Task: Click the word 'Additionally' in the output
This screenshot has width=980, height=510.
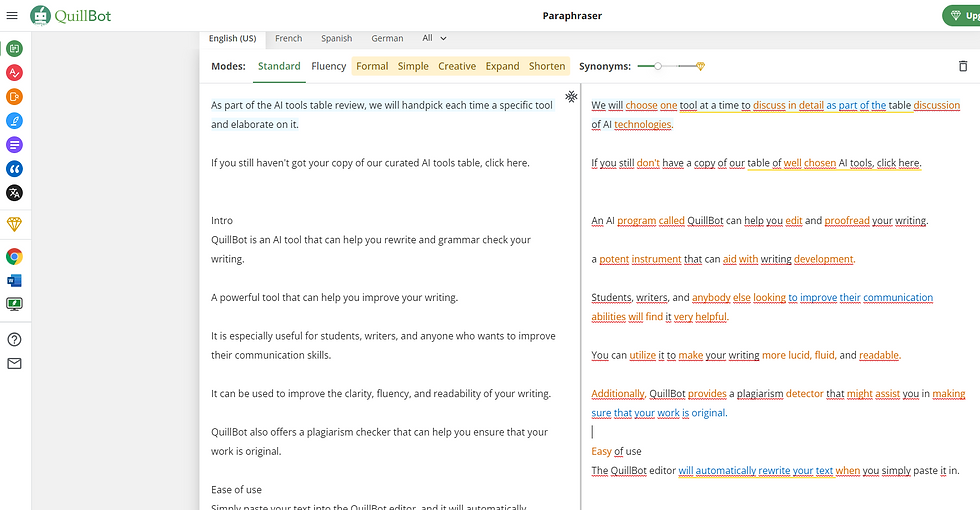Action: [x=618, y=394]
